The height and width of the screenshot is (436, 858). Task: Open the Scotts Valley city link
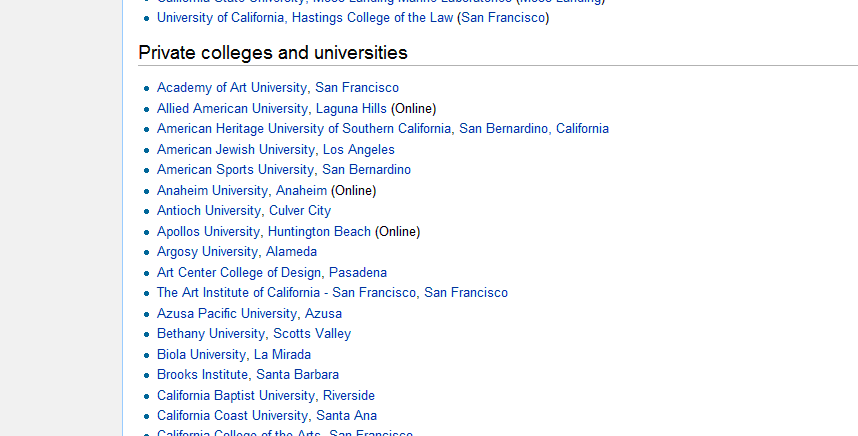pos(312,334)
